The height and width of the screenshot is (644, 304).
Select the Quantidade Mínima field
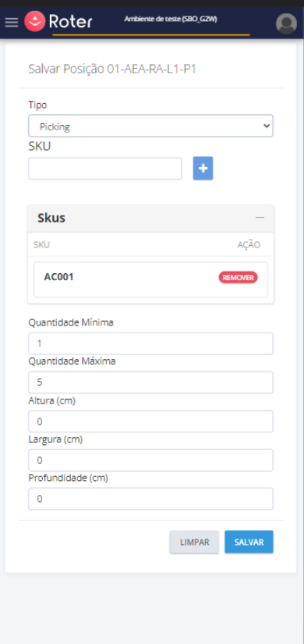[x=150, y=343]
